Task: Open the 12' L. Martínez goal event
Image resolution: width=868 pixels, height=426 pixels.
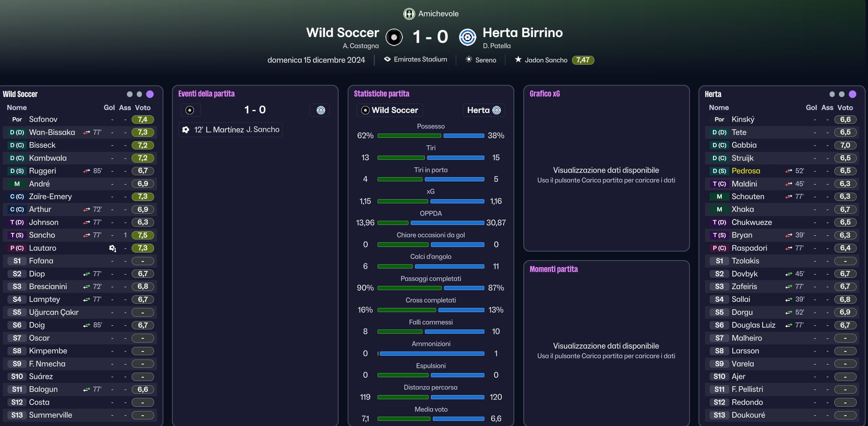Action: (x=230, y=130)
